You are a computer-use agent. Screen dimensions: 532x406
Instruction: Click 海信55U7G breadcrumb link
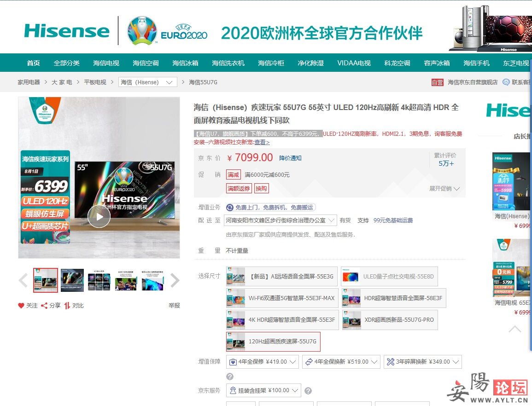(x=203, y=82)
